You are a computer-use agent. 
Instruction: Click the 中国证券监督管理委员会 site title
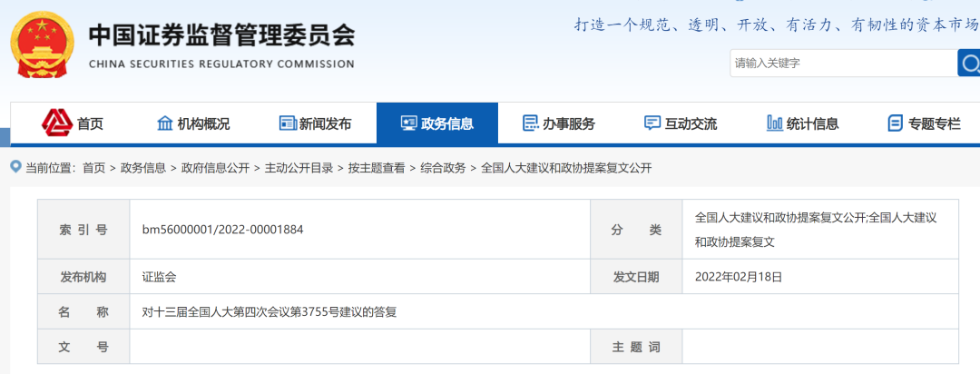point(221,35)
